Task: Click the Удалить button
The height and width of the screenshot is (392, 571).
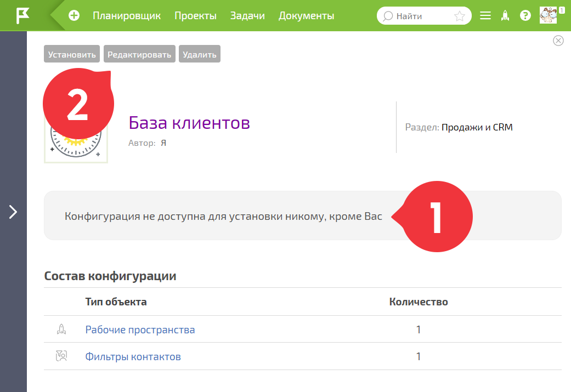Action: point(200,54)
